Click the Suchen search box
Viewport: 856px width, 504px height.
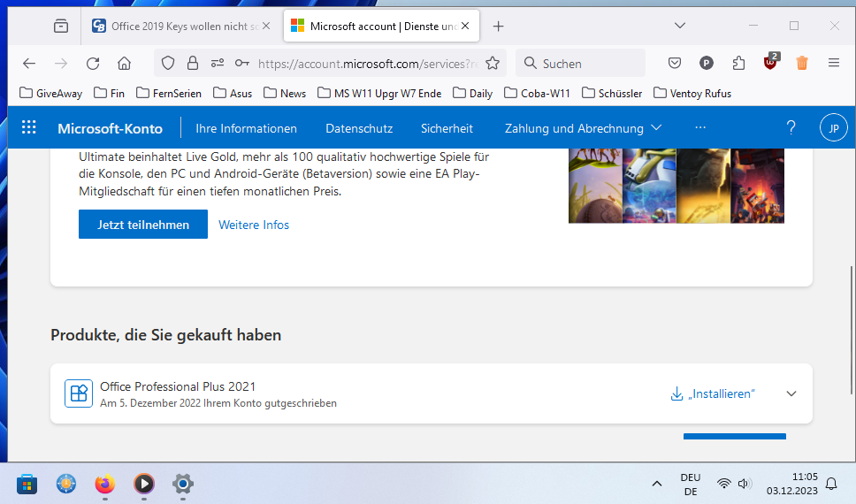point(581,64)
